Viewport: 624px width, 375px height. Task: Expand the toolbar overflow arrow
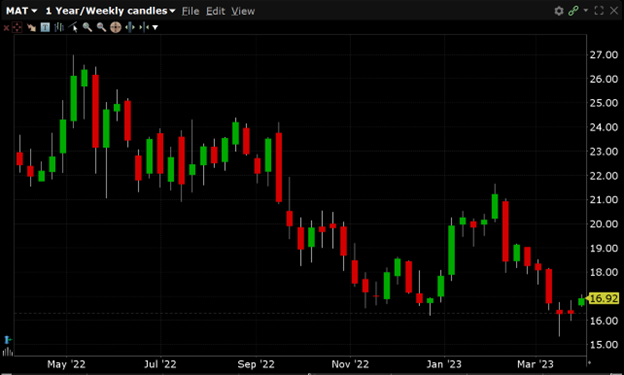click(x=155, y=27)
